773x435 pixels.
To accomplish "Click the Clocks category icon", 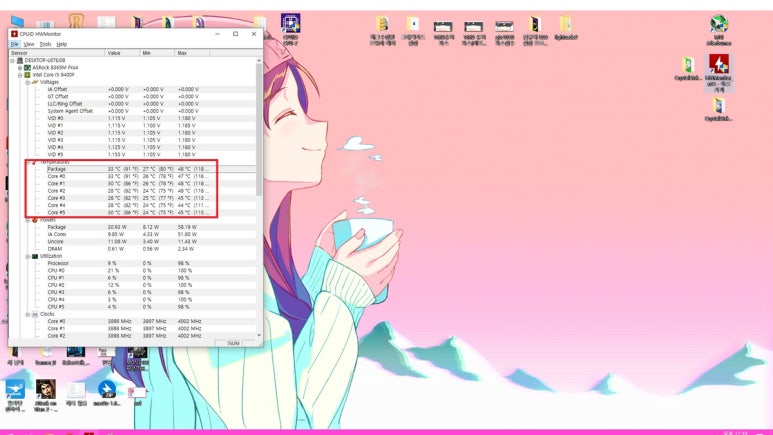I will point(35,314).
